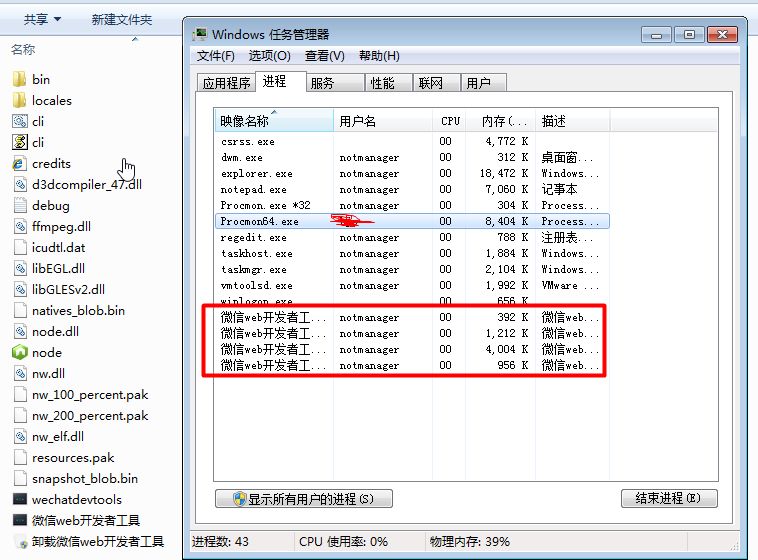Open the 查看(V) menu
The width and height of the screenshot is (758, 560).
tap(324, 56)
